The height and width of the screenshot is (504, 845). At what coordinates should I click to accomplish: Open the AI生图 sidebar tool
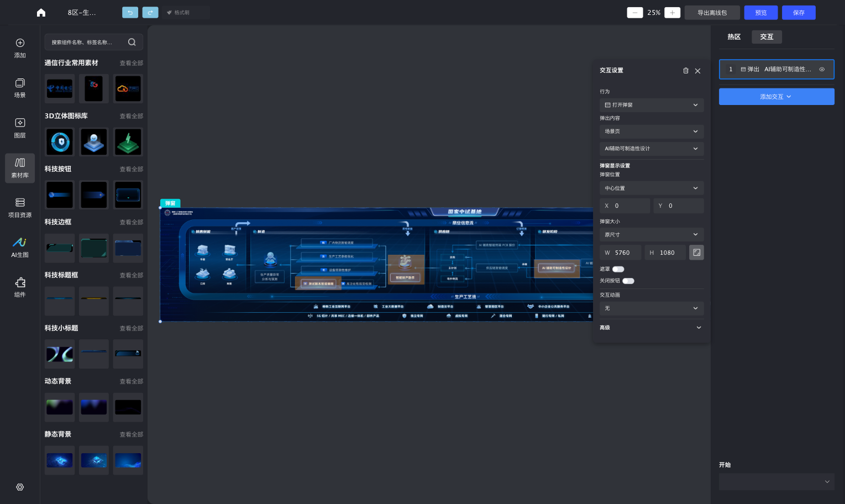pos(20,248)
